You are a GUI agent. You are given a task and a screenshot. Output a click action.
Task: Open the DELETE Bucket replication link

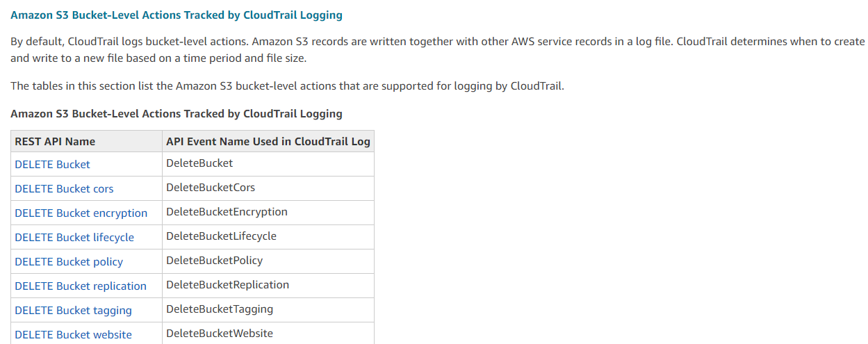(x=80, y=286)
